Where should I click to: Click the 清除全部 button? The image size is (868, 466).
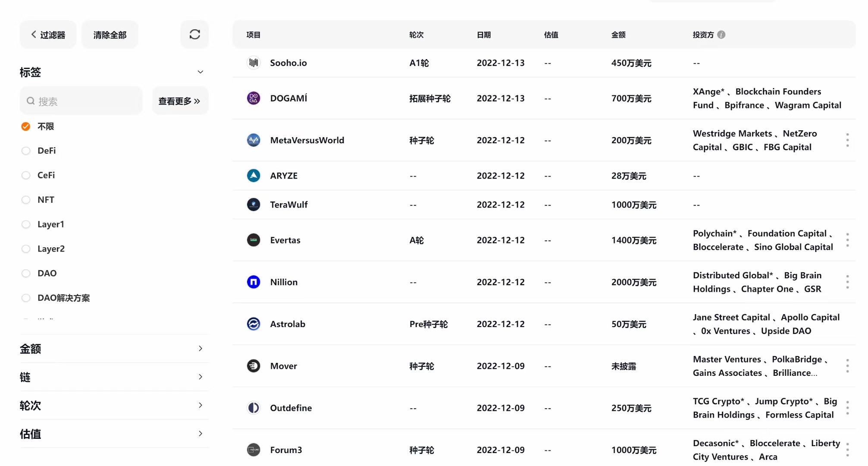(110, 35)
